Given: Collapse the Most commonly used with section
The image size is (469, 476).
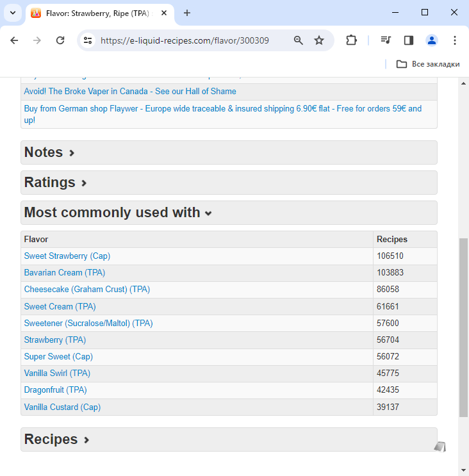Looking at the screenshot, I should coord(229,213).
